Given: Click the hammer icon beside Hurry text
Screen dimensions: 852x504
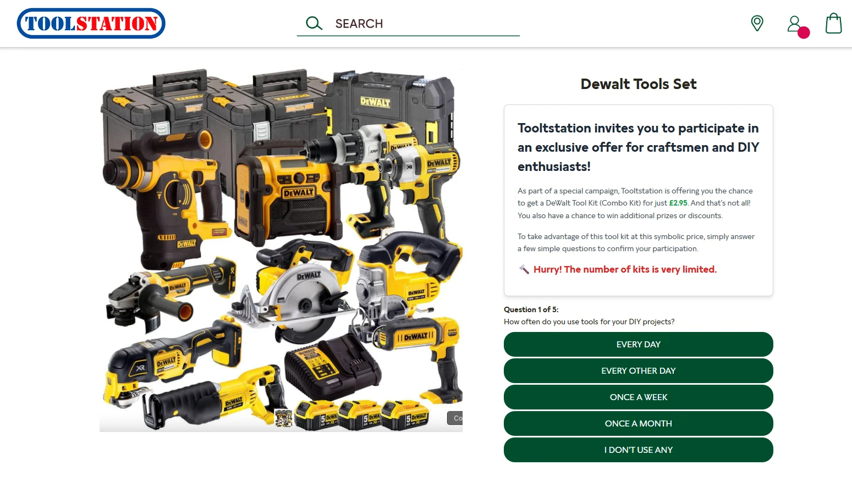Looking at the screenshot, I should click(524, 269).
